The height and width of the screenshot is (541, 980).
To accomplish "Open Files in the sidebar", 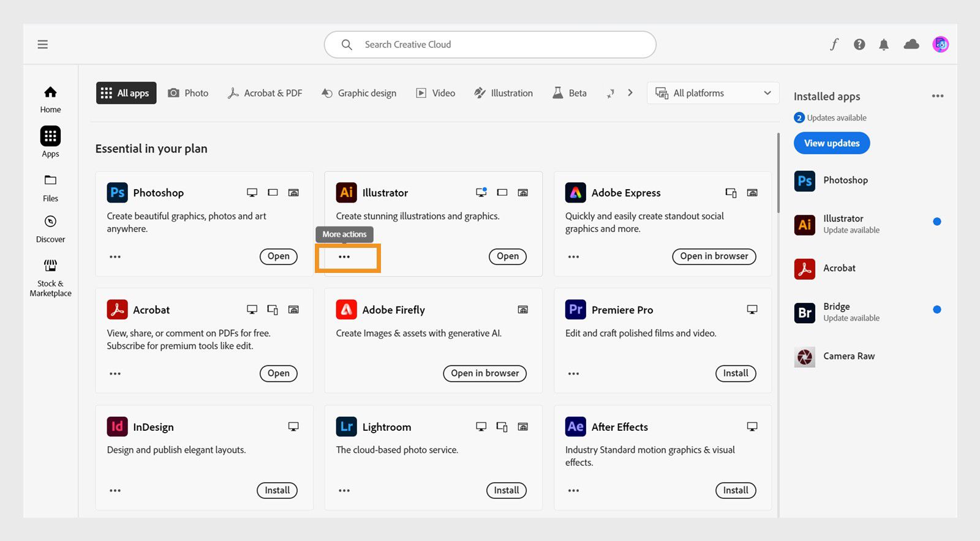I will [x=50, y=188].
